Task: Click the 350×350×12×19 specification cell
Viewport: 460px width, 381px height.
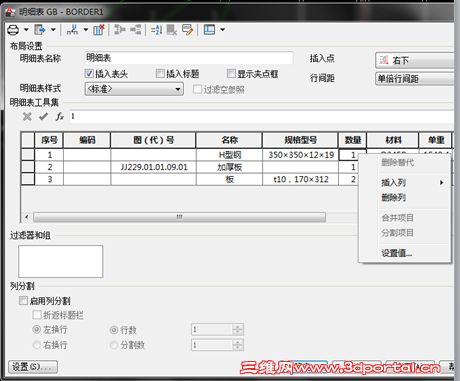Action: tap(300, 155)
